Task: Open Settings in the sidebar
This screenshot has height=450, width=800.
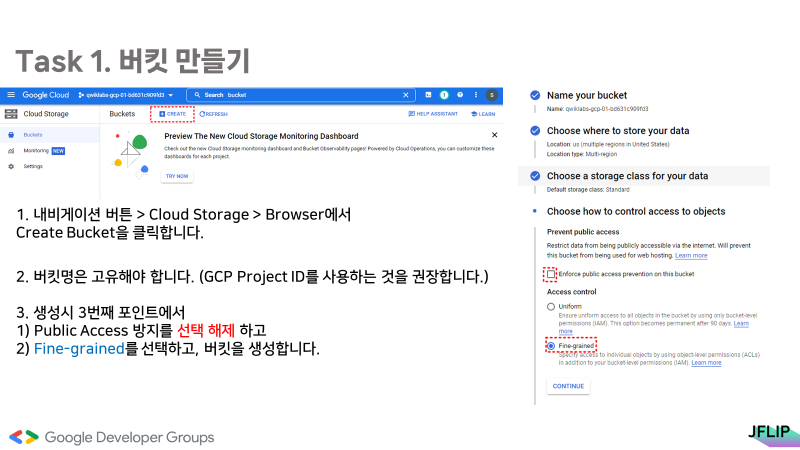Action: 33,166
